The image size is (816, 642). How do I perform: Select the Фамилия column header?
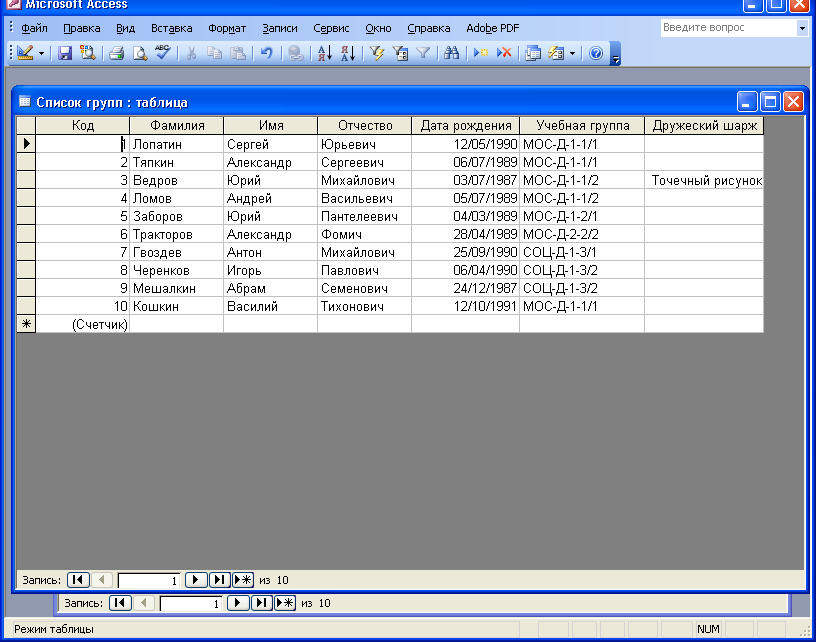tap(177, 125)
